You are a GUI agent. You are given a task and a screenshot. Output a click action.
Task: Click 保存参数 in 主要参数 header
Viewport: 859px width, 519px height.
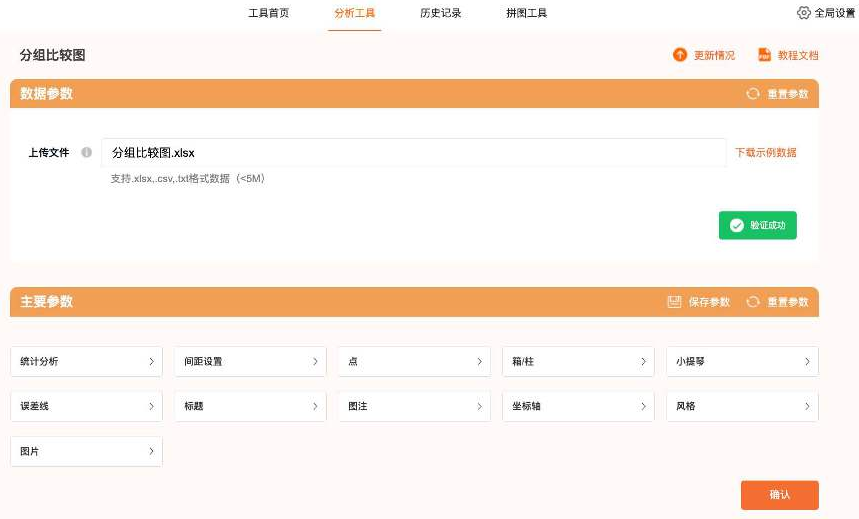pyautogui.click(x=709, y=302)
